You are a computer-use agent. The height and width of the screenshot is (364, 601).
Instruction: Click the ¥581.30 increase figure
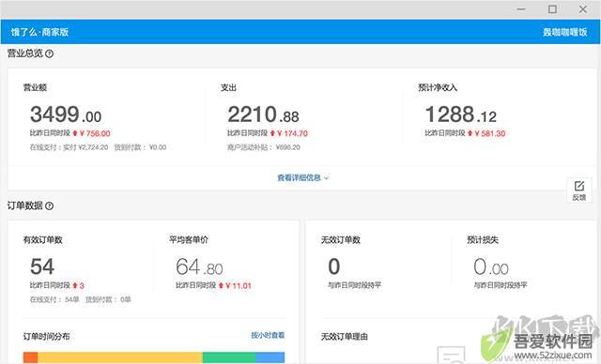tap(490, 133)
